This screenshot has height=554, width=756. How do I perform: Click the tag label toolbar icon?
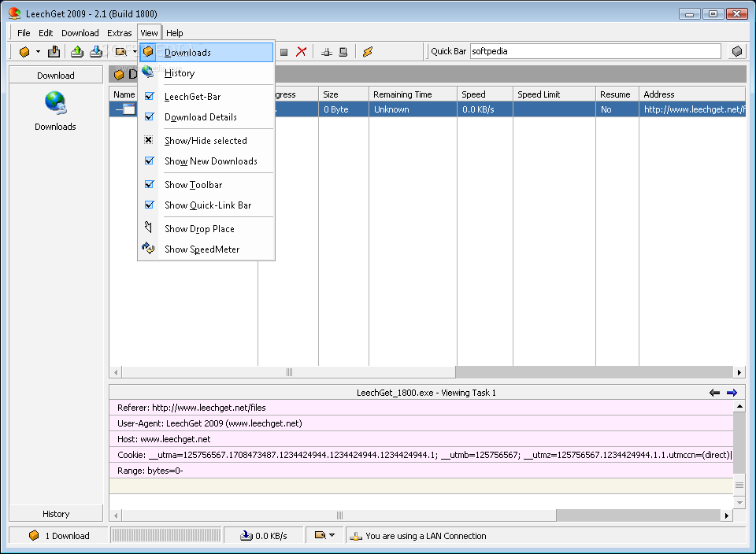coord(121,52)
